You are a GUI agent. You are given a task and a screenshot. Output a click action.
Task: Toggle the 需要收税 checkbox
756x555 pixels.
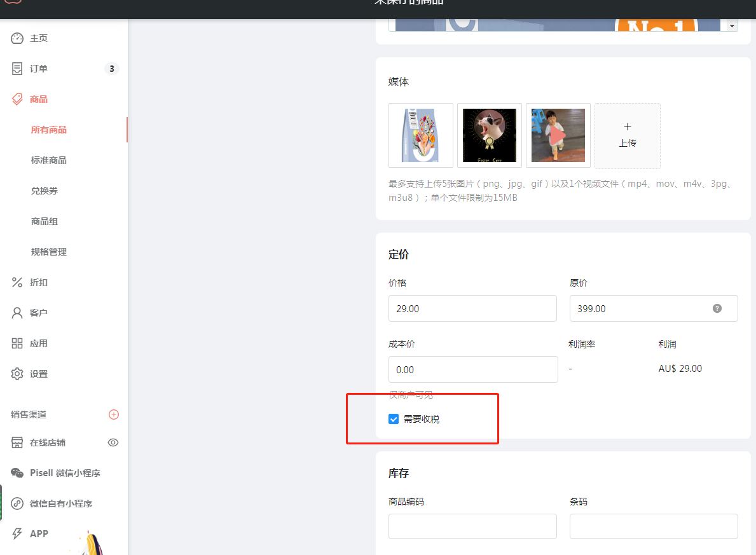tap(394, 419)
